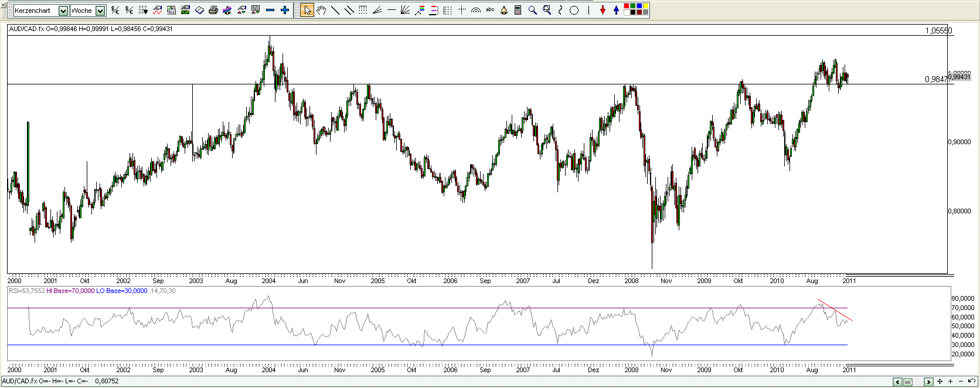Select the vertical time zones tool
This screenshot has width=980, height=388.
(x=448, y=10)
